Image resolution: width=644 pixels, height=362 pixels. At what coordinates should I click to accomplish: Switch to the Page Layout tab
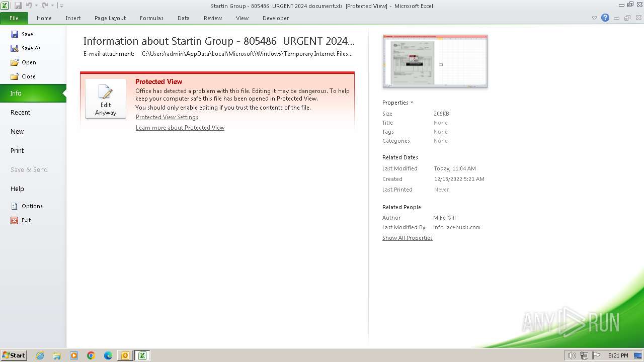tap(110, 18)
